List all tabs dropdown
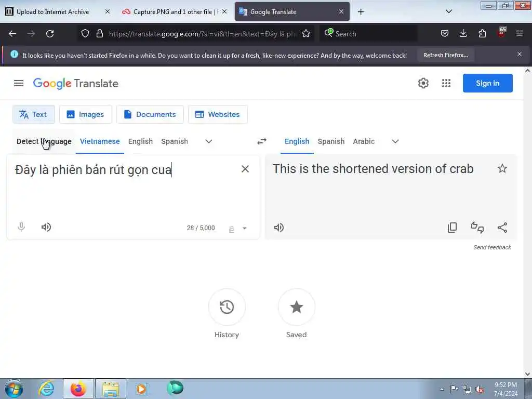The image size is (532, 399). (448, 11)
